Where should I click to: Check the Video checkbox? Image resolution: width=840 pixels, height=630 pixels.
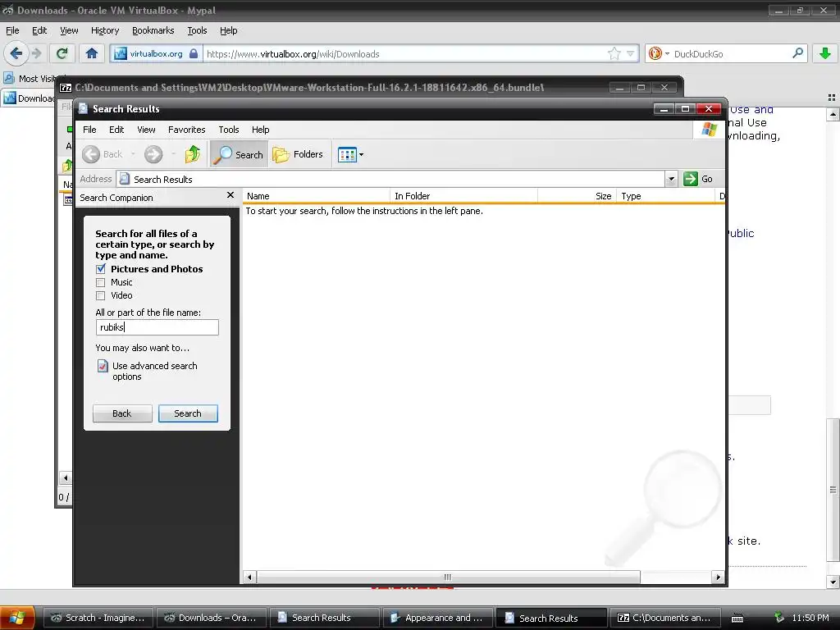coord(100,295)
